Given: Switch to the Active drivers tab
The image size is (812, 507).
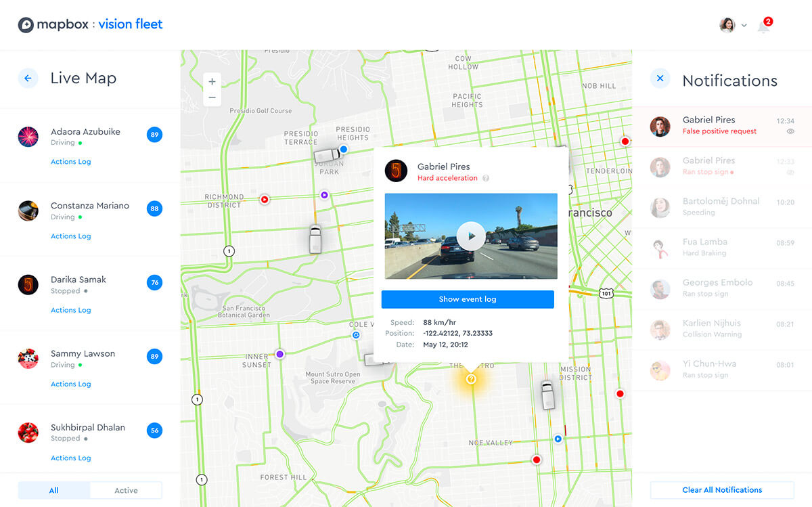Looking at the screenshot, I should 126,490.
